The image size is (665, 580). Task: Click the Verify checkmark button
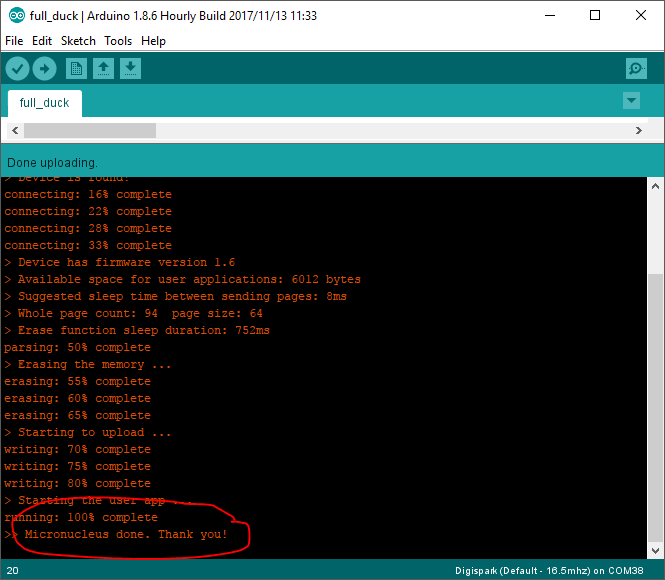point(17,69)
